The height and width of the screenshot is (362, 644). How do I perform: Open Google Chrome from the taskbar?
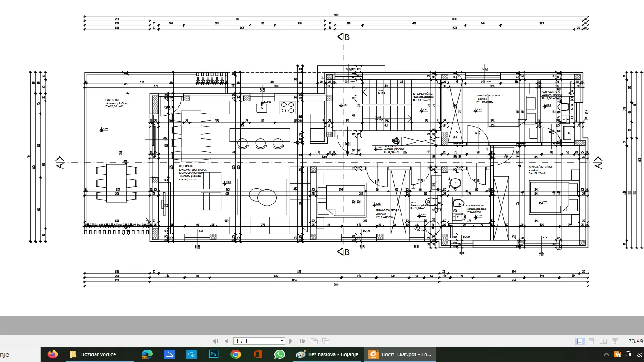(235, 354)
